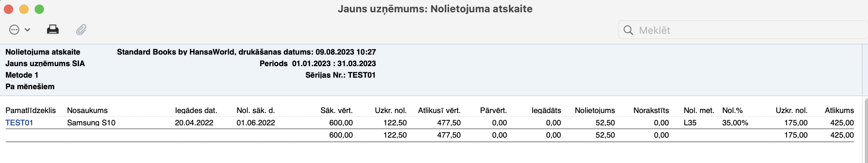Image resolution: width=868 pixels, height=163 pixels.
Task: Click the Pamatlīdzeklis column header
Action: (x=30, y=110)
